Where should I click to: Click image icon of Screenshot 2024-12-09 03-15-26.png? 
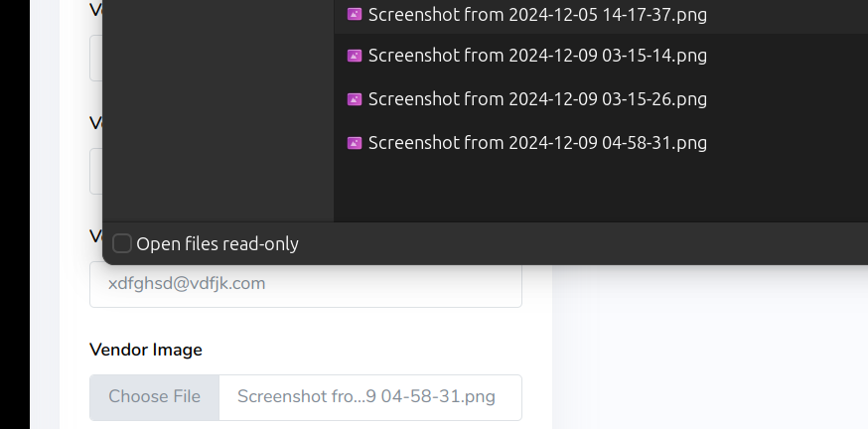point(355,99)
